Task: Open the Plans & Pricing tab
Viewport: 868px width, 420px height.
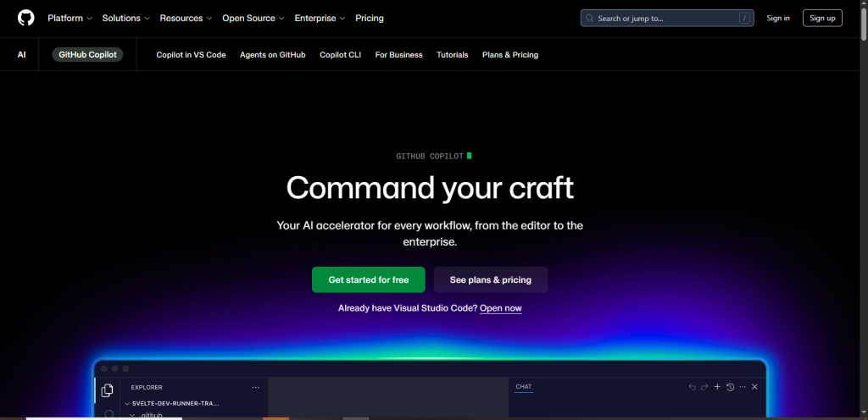Action: (x=509, y=55)
